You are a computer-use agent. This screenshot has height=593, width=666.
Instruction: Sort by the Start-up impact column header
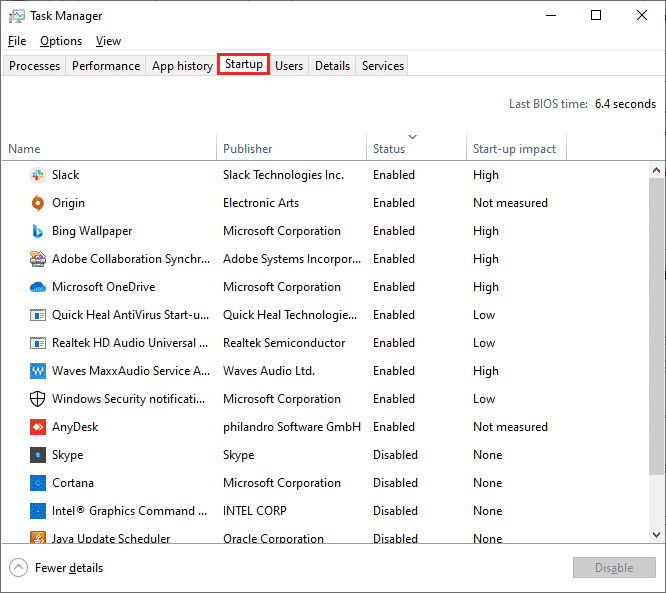point(516,149)
